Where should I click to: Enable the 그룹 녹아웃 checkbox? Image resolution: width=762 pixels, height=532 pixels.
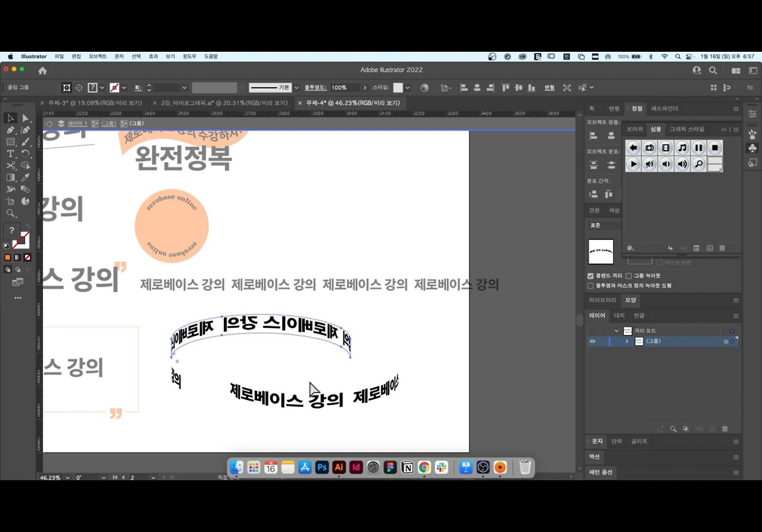[x=629, y=276]
